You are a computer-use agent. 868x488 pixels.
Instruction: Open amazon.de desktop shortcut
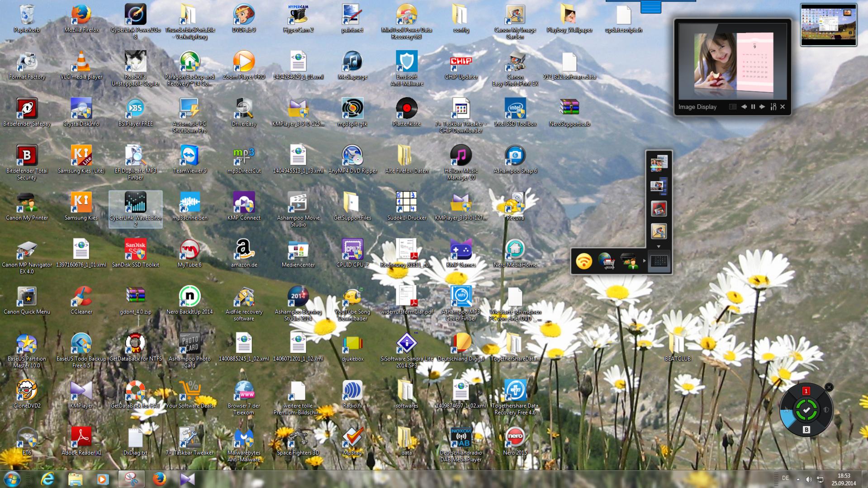(x=244, y=254)
